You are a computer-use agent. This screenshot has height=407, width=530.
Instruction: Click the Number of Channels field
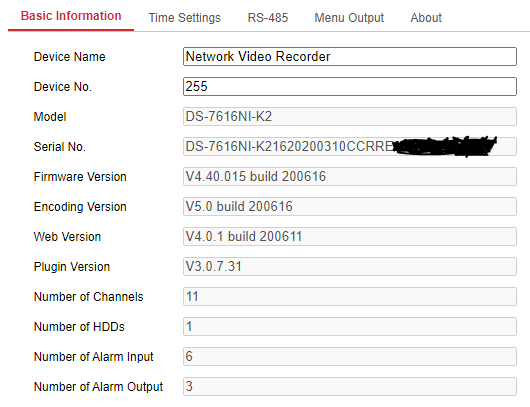coord(350,296)
